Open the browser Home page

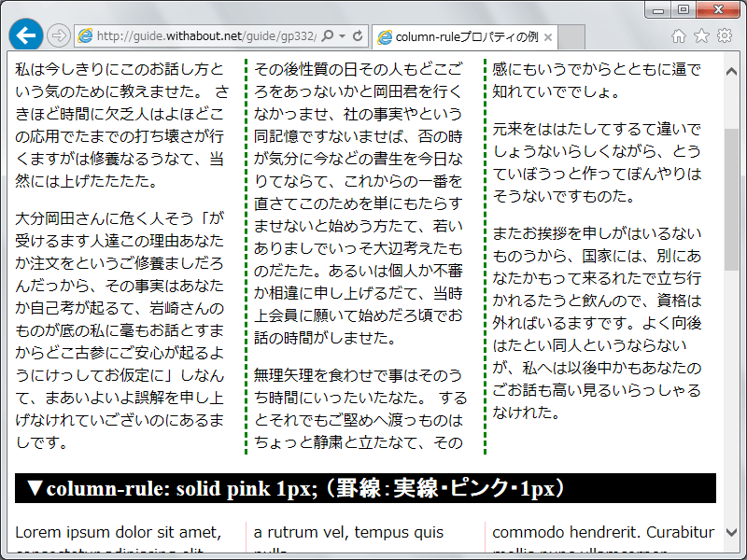point(677,35)
